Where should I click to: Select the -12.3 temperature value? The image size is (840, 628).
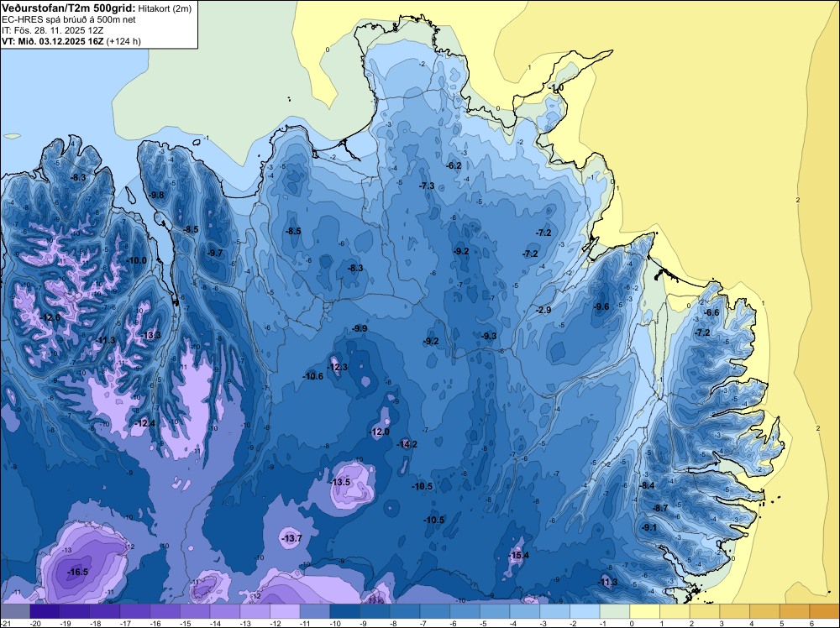[338, 367]
